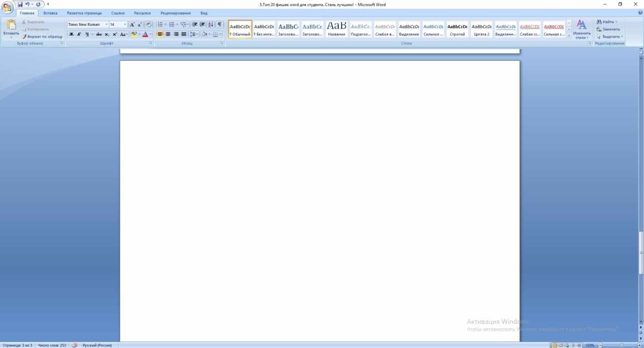Open the Рецензирование tab
Screen dimensions: 644x348
click(176, 13)
